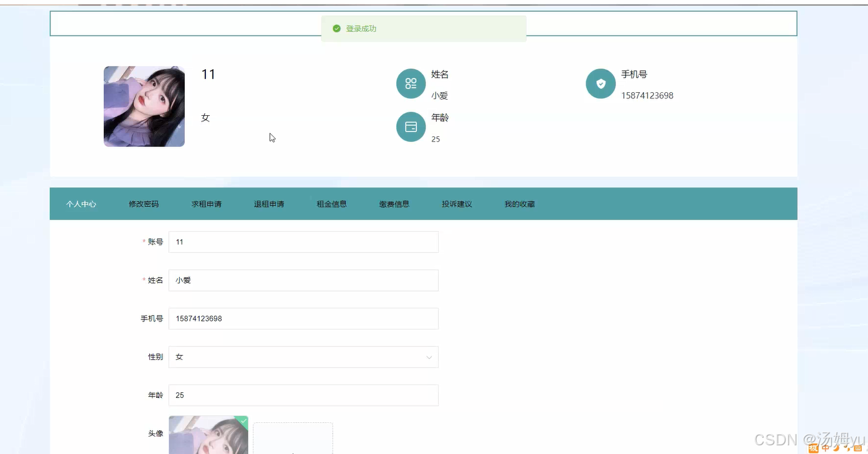Click phone number 15874123698 in header card
The image size is (868, 454).
pos(647,96)
